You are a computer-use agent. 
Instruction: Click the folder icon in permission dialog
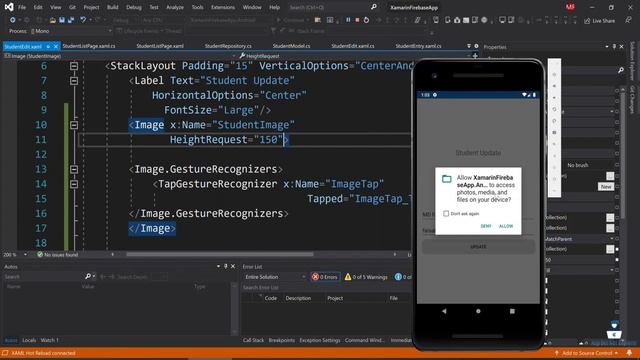[447, 179]
